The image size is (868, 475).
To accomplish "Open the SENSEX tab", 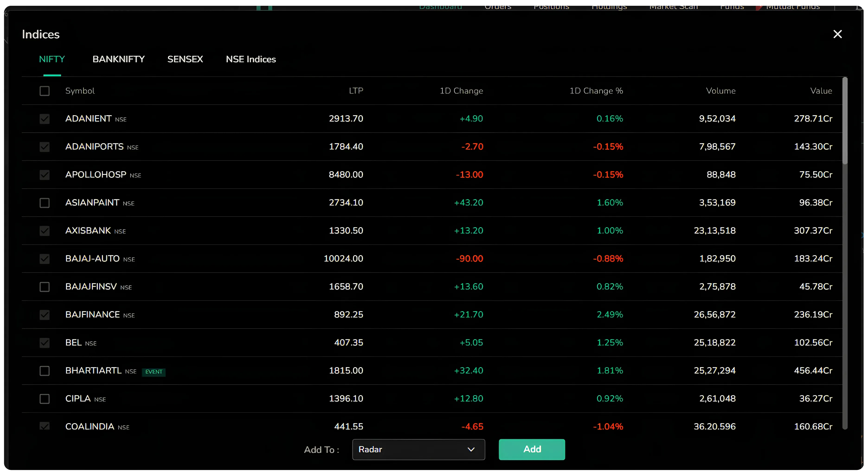I will [x=185, y=59].
